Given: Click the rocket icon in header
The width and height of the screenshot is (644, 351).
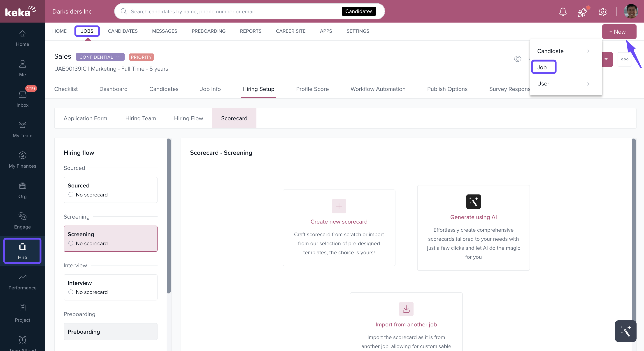Looking at the screenshot, I should coord(583,12).
